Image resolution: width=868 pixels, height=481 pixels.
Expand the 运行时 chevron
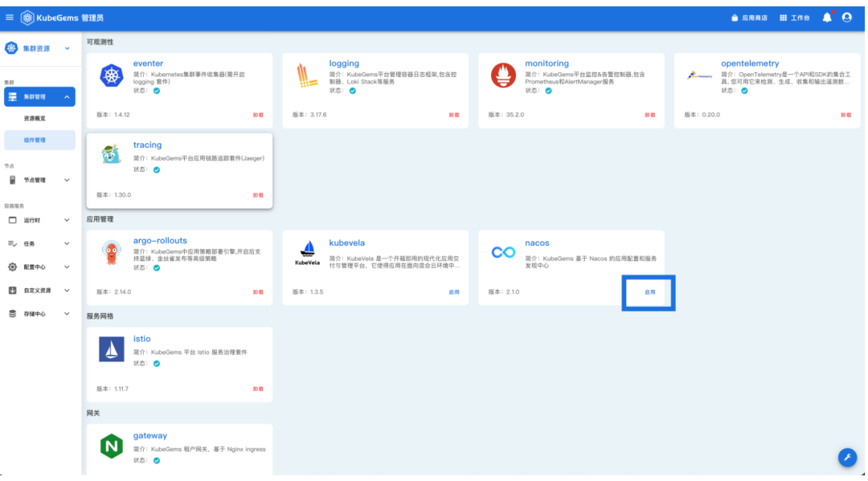(67, 220)
